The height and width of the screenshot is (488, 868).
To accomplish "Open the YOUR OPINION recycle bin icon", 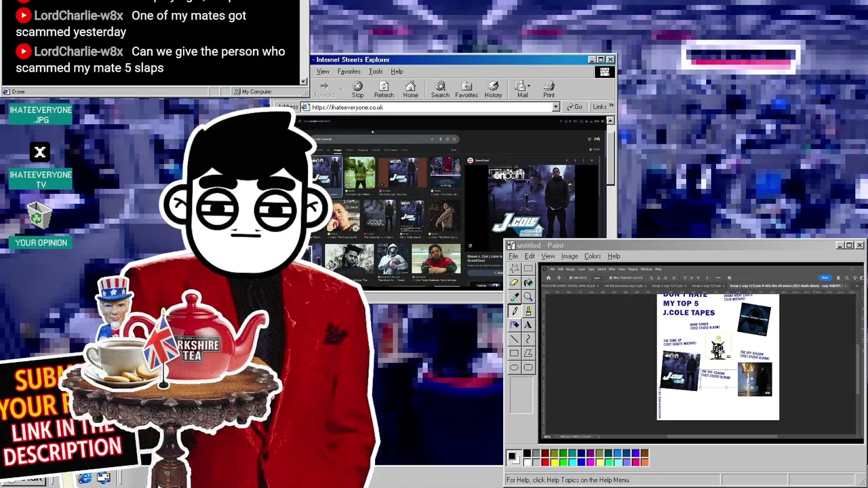I will coord(40,216).
